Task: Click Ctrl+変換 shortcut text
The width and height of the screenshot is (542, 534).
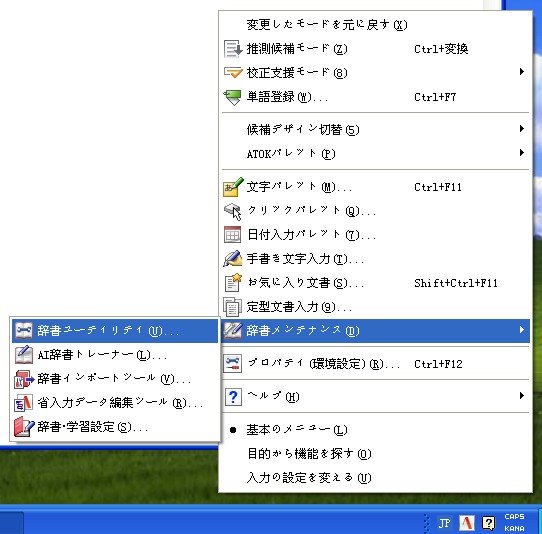Action: point(441,49)
